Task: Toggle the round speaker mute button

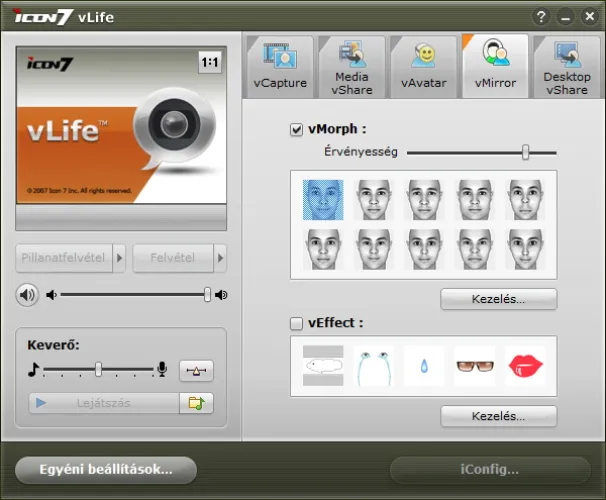Action: tap(27, 295)
